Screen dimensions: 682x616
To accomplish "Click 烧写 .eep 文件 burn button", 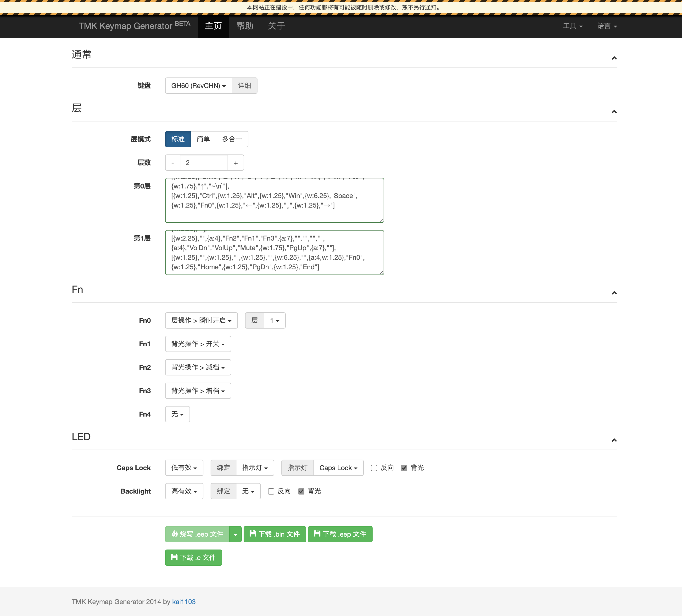I will point(197,534).
